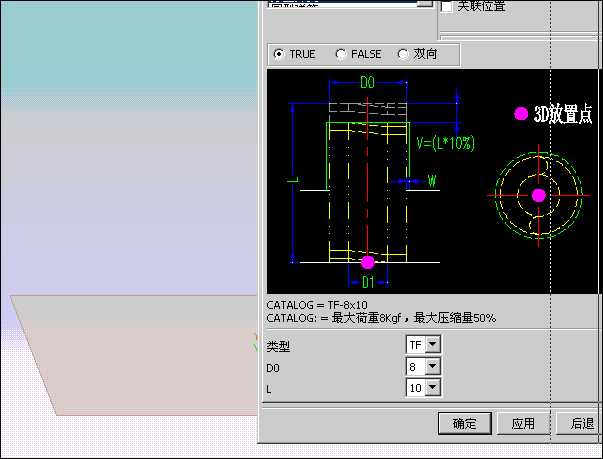The image size is (603, 459).
Task: Click the V=(L*10%) annotation
Action: pos(446,143)
